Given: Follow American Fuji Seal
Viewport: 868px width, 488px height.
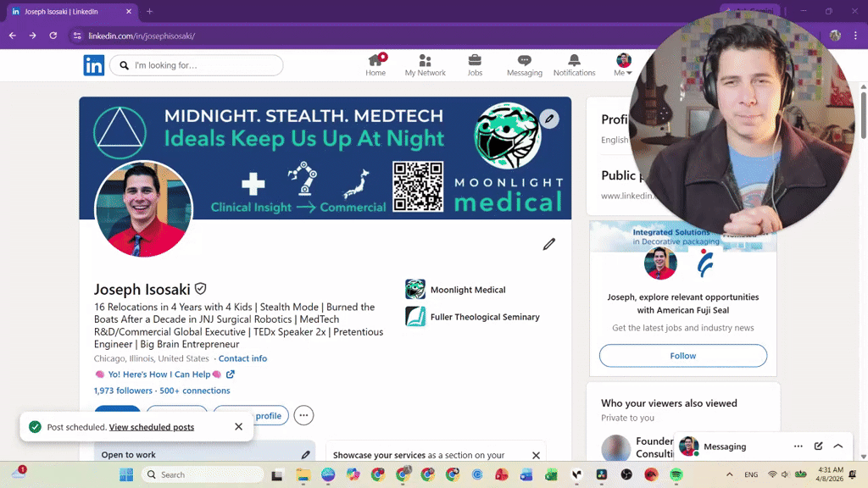Looking at the screenshot, I should click(x=682, y=356).
